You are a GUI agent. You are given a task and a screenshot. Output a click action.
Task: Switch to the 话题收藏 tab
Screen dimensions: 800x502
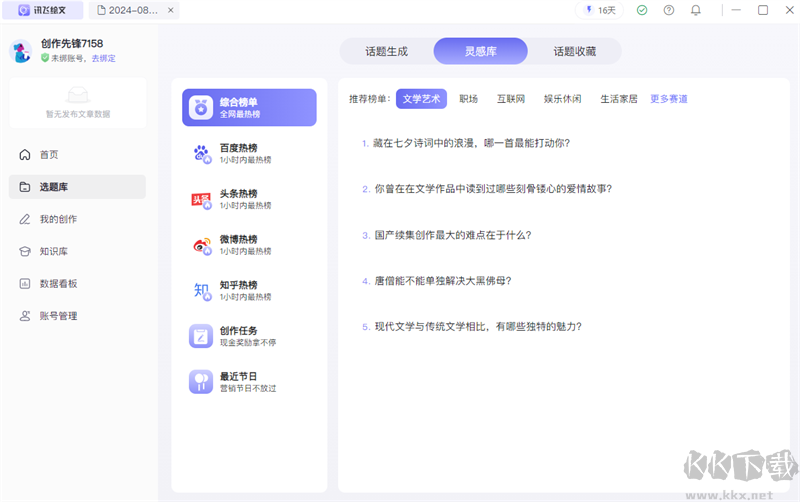click(x=575, y=51)
